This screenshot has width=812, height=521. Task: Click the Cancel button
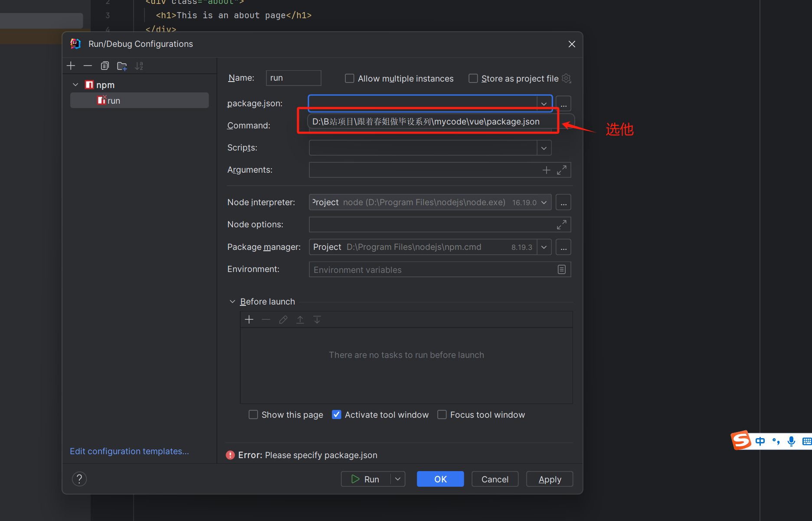coord(495,479)
